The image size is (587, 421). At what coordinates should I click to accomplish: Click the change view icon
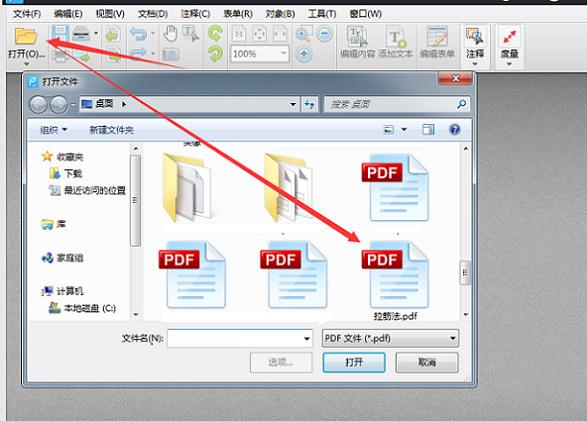[x=389, y=130]
